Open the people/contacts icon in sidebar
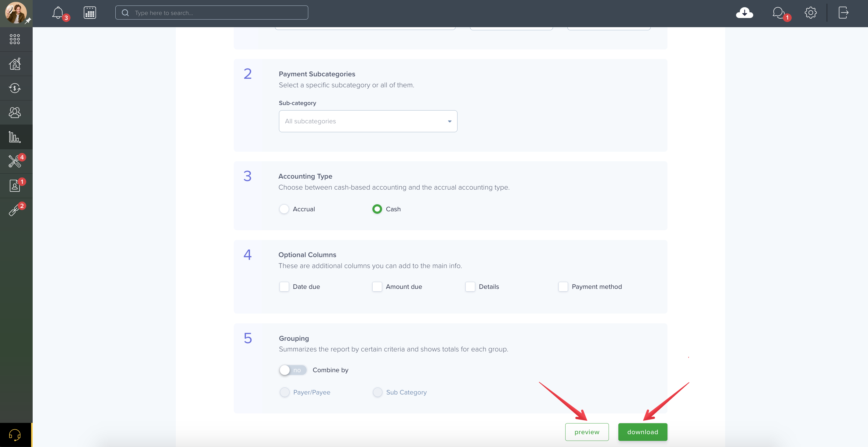The image size is (868, 447). [x=15, y=113]
